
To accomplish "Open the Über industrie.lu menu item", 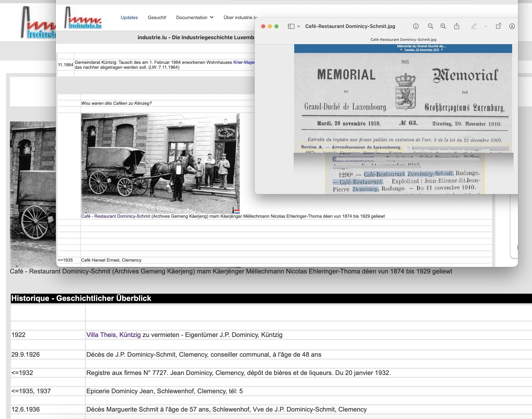I will tap(240, 17).
